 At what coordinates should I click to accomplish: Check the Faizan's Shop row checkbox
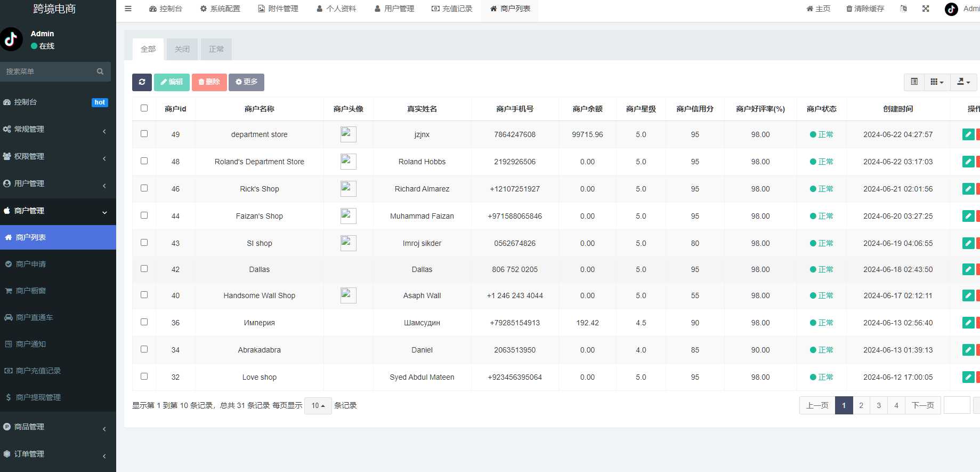pos(144,215)
